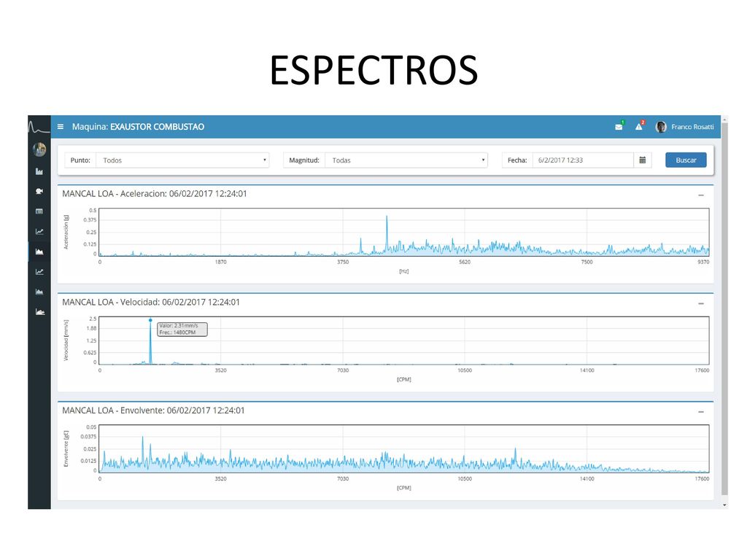Open the circular plant photo in sidebar
This screenshot has width=747, height=560.
pyautogui.click(x=39, y=149)
